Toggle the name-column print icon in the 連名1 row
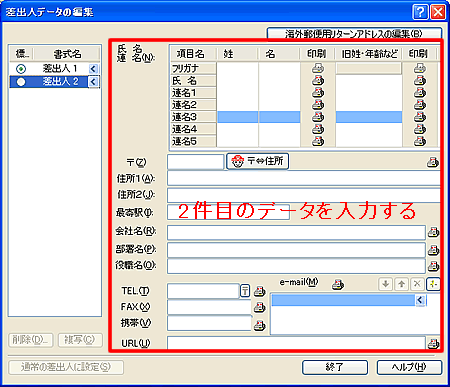 click(x=318, y=93)
